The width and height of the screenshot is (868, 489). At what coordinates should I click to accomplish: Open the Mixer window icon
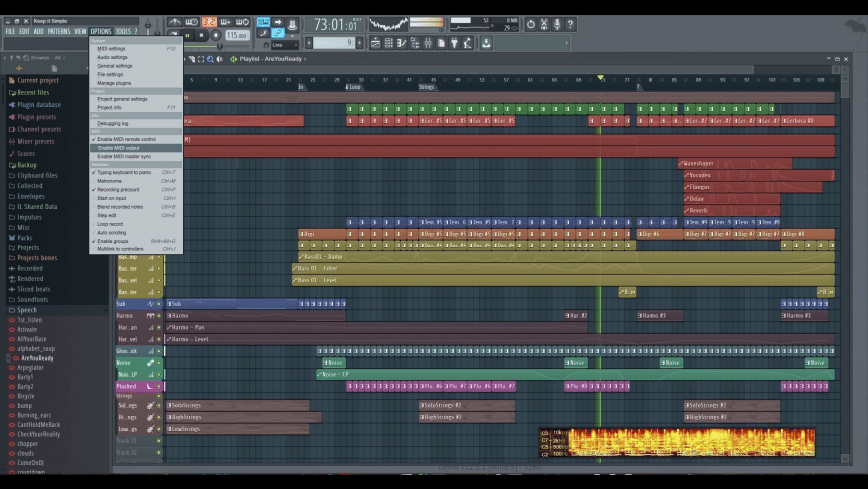click(x=427, y=43)
